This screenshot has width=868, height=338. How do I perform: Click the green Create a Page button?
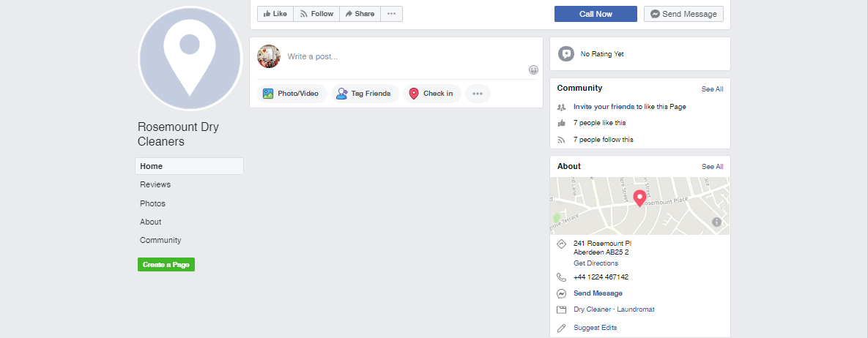(x=166, y=264)
